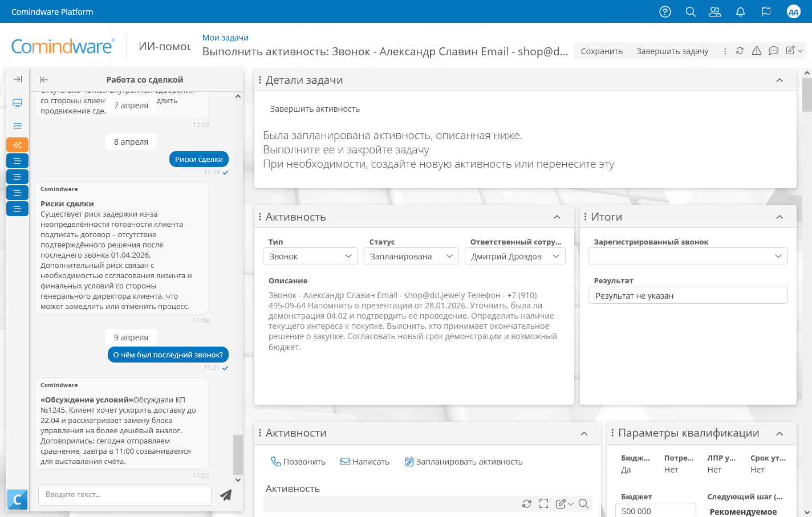Open the help question mark icon

[665, 11]
